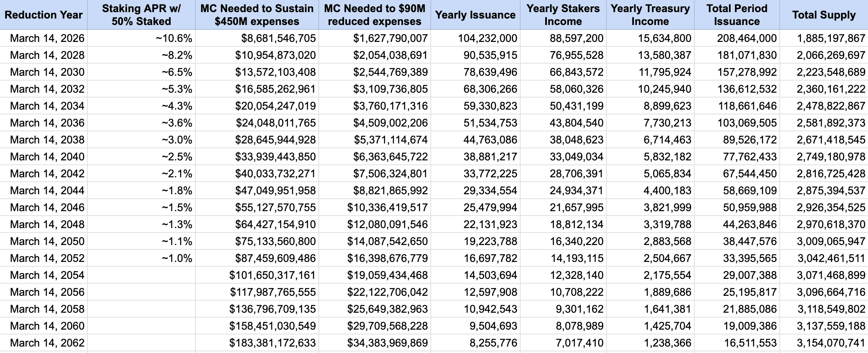Select the March 14, 2026 date cell
The height and width of the screenshot is (353, 868).
pyautogui.click(x=47, y=38)
